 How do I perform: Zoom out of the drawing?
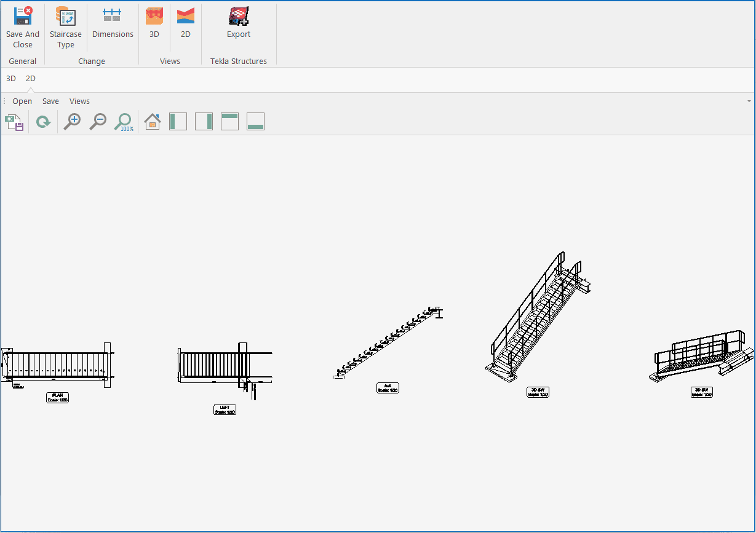(98, 122)
